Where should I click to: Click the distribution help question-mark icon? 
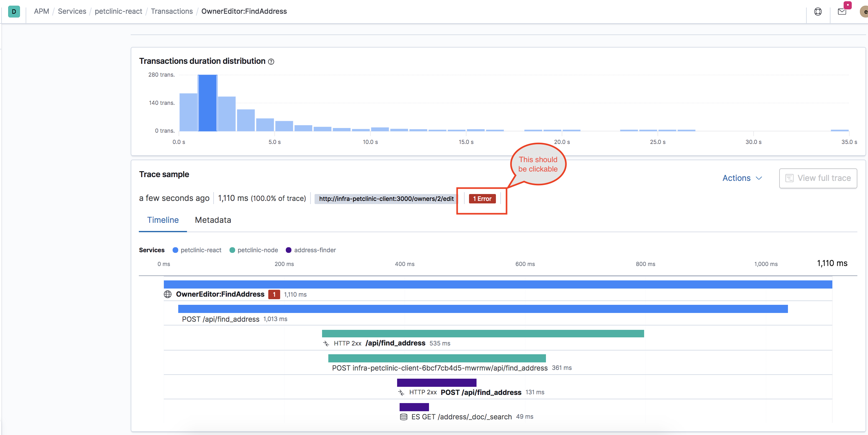click(x=271, y=61)
